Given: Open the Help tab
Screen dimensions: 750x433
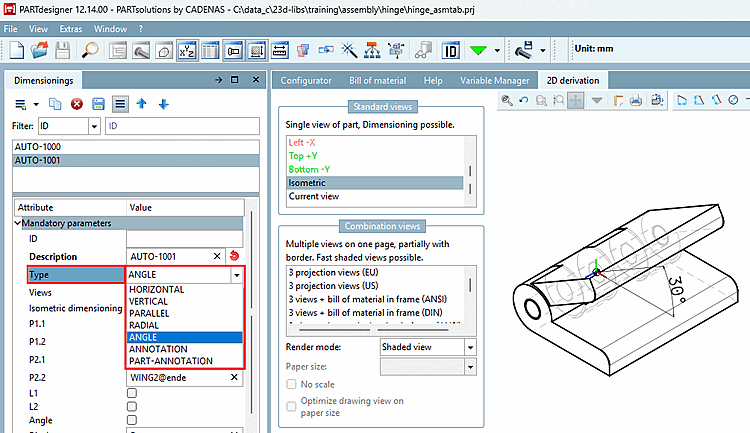Looking at the screenshot, I should click(433, 80).
